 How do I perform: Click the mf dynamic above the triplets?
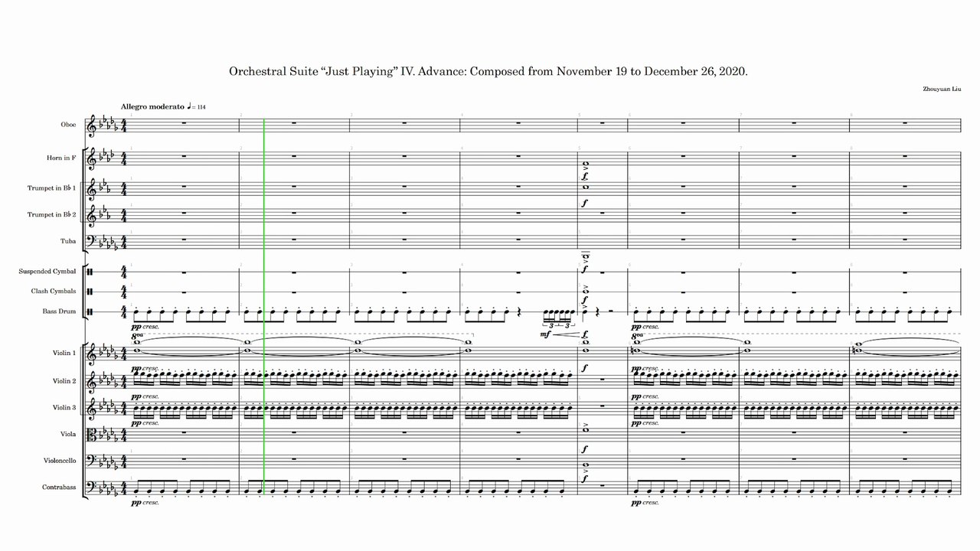click(x=547, y=334)
